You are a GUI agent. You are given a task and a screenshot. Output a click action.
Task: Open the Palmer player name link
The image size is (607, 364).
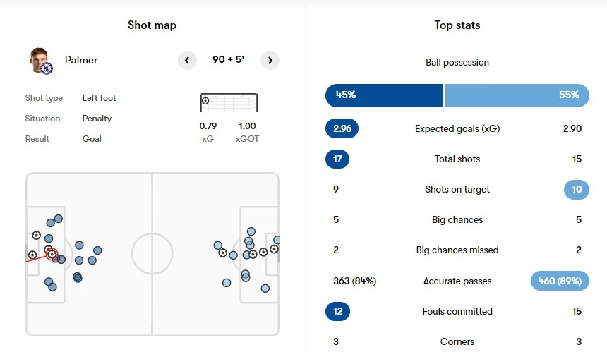80,60
